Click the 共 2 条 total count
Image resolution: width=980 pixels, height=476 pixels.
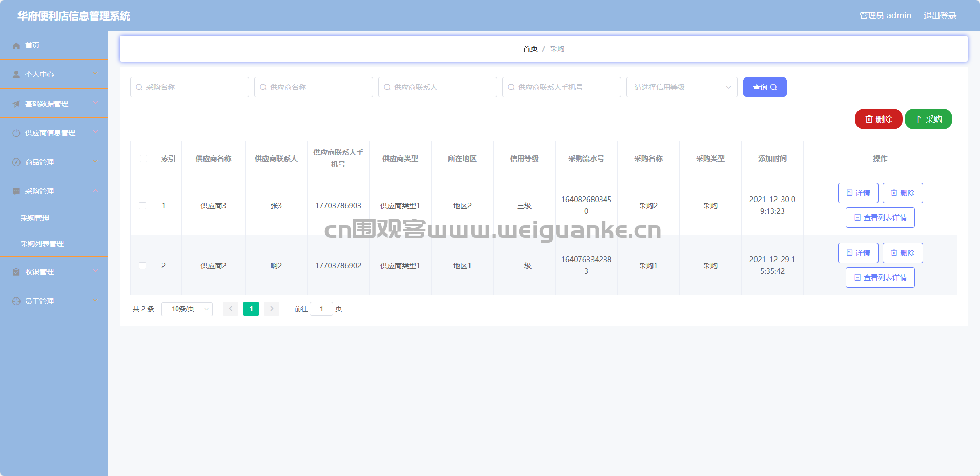[x=144, y=309]
